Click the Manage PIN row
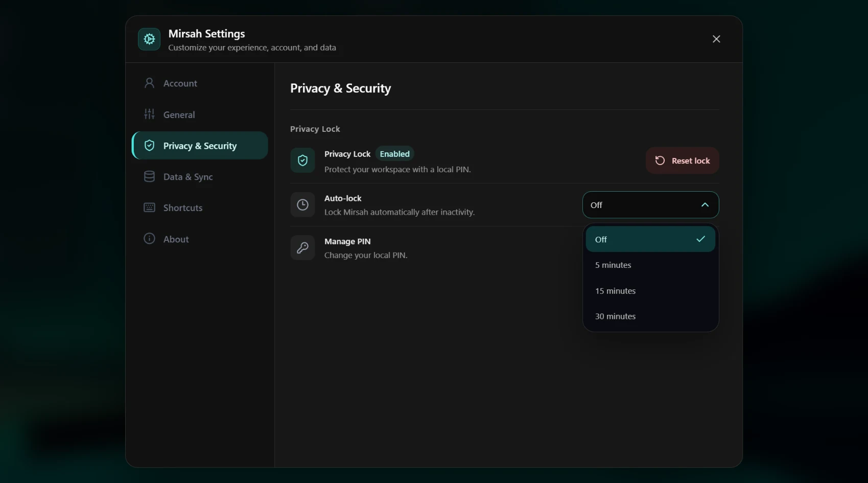Image resolution: width=868 pixels, height=483 pixels. coord(505,248)
